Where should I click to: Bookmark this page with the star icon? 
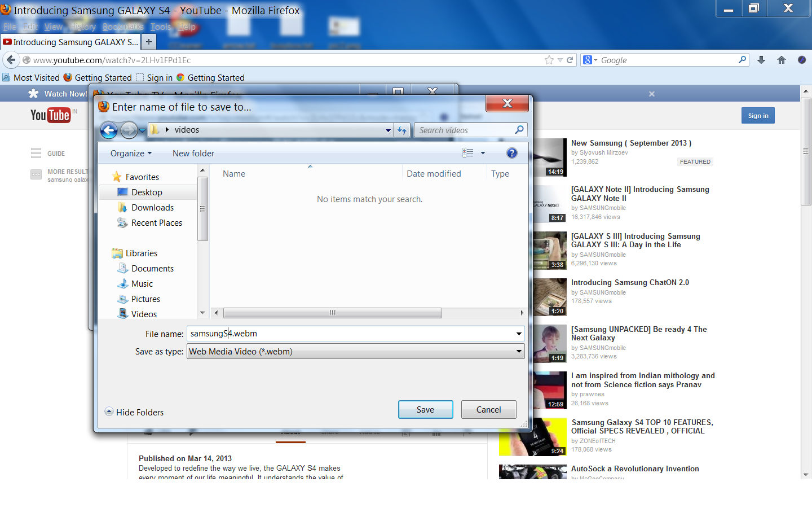click(549, 60)
